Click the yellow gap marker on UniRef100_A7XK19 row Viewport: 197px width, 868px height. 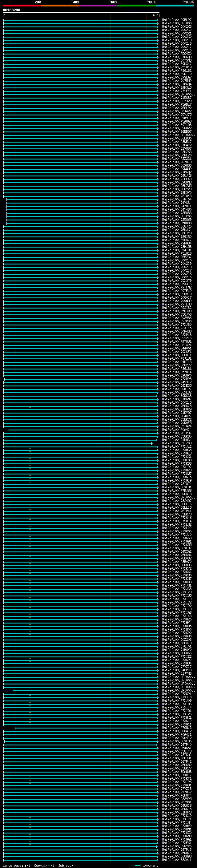pos(30,817)
